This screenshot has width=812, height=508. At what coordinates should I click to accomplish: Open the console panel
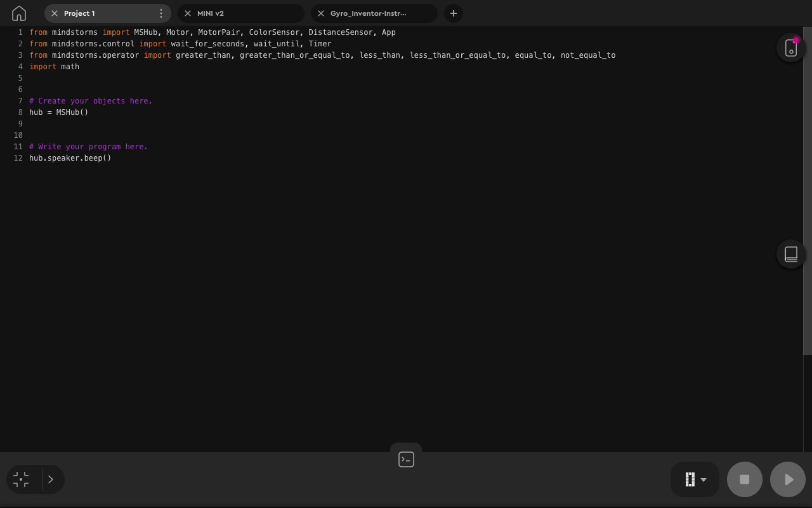[x=406, y=459]
